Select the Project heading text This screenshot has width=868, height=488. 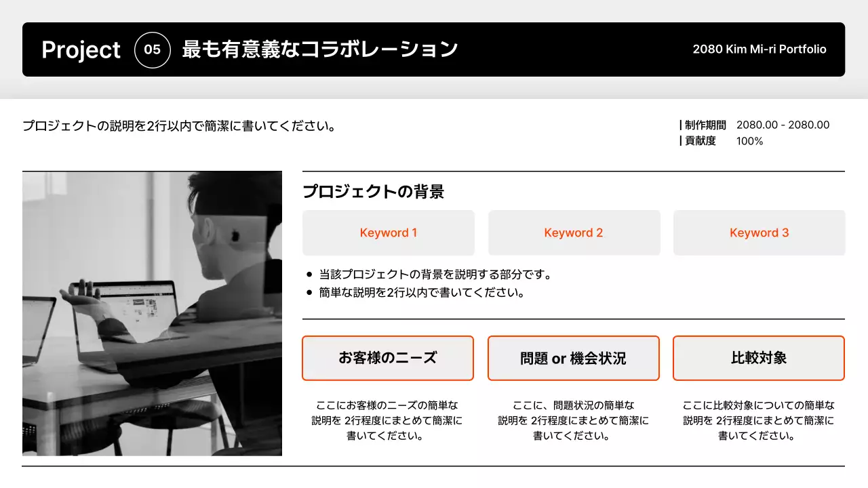coord(81,49)
